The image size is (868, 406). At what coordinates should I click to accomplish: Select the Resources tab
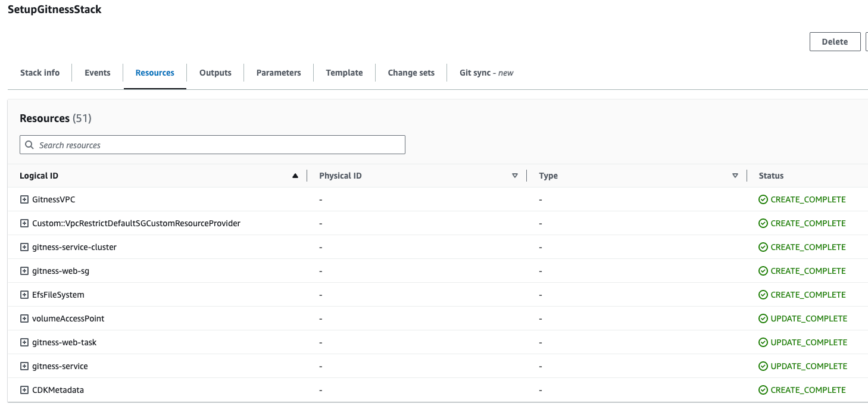pyautogui.click(x=155, y=73)
